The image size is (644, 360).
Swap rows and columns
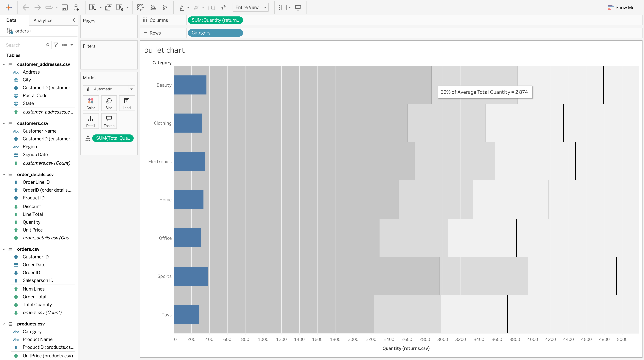(x=140, y=7)
